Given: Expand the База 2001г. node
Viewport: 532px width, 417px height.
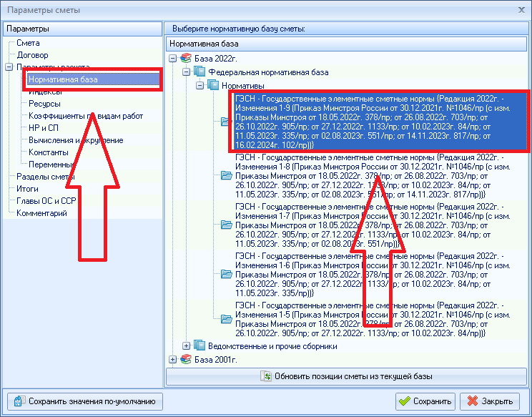Looking at the screenshot, I should [x=173, y=359].
